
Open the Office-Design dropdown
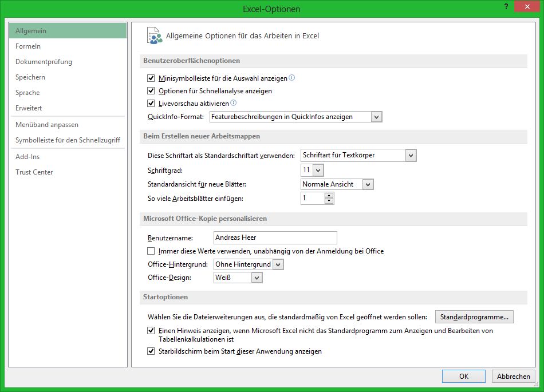258,277
